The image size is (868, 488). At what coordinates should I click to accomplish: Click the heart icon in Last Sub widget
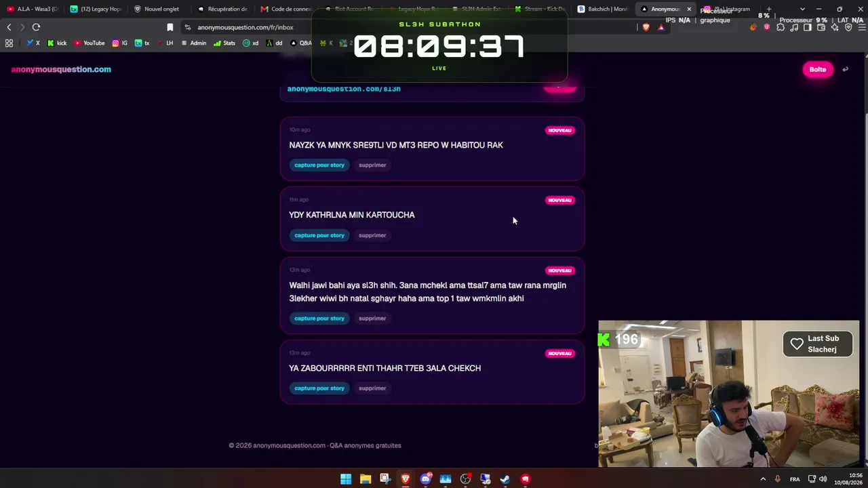[x=797, y=344]
